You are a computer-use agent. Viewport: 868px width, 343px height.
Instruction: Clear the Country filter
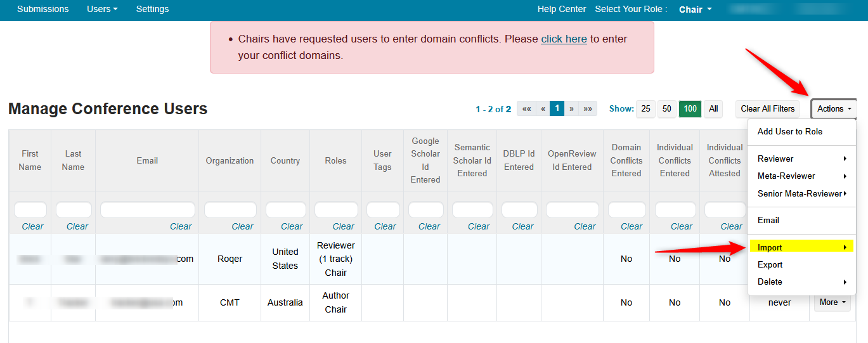pos(292,226)
